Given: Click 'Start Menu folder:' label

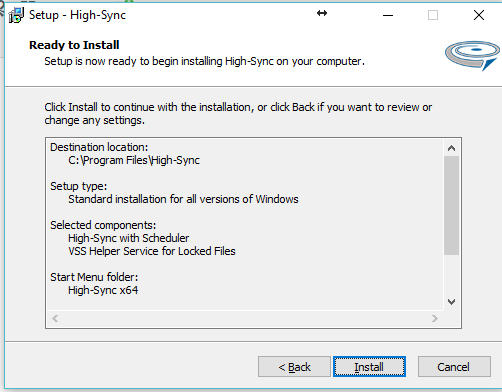Looking at the screenshot, I should [x=94, y=277].
